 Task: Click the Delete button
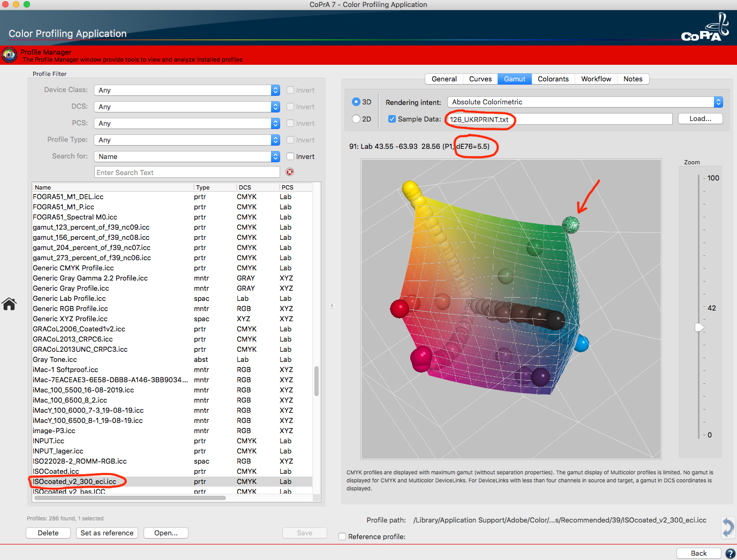[x=48, y=533]
